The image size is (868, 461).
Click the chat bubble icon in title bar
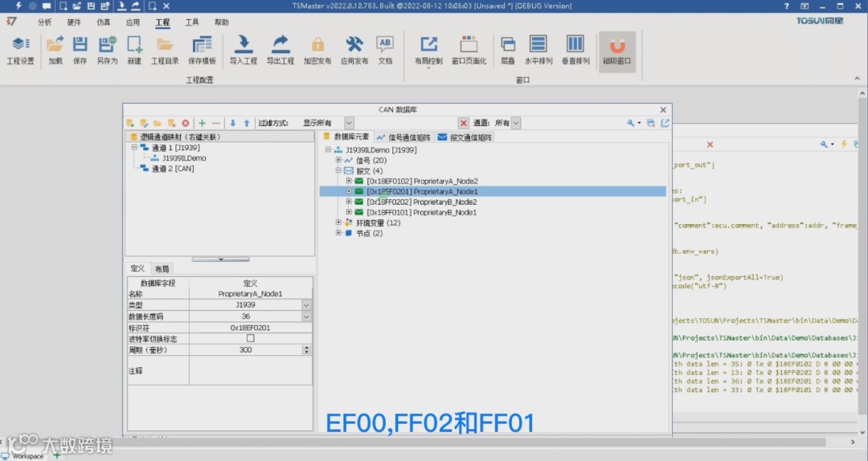[47, 6]
